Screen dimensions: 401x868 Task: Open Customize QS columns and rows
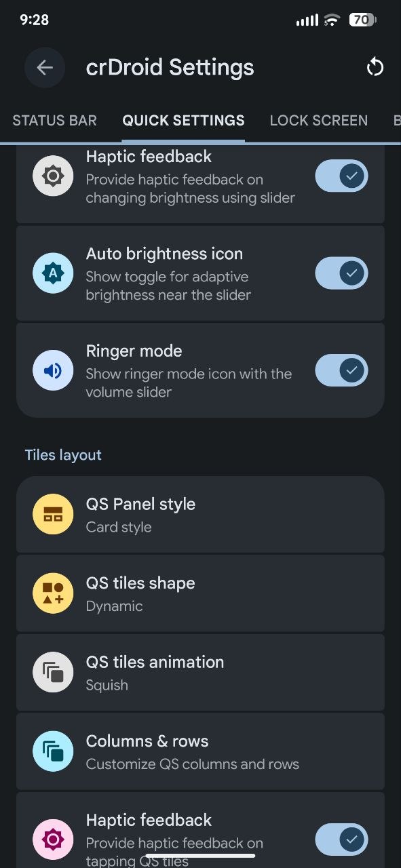[x=200, y=751]
